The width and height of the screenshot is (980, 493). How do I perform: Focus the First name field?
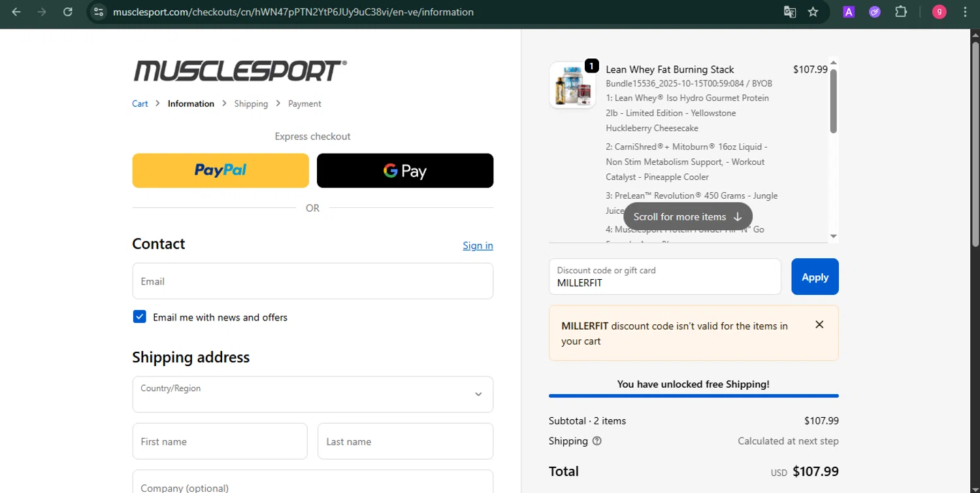click(220, 441)
